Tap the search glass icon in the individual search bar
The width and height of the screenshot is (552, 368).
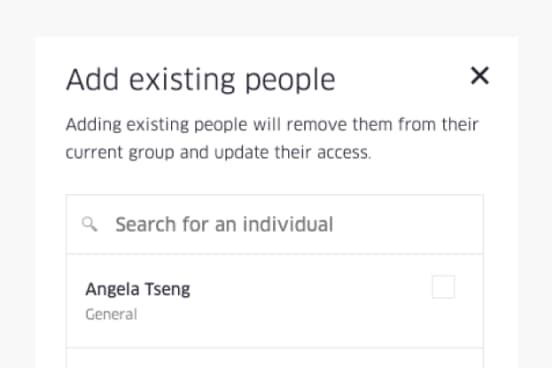point(89,224)
